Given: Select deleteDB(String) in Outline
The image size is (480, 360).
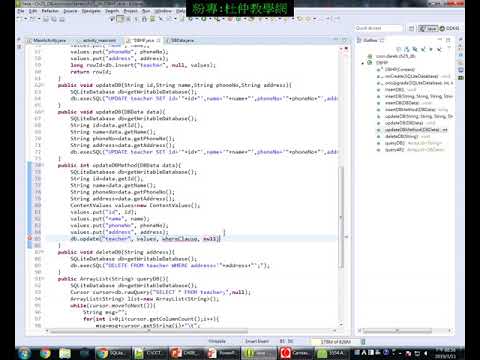Looking at the screenshot, I should pos(402,136).
